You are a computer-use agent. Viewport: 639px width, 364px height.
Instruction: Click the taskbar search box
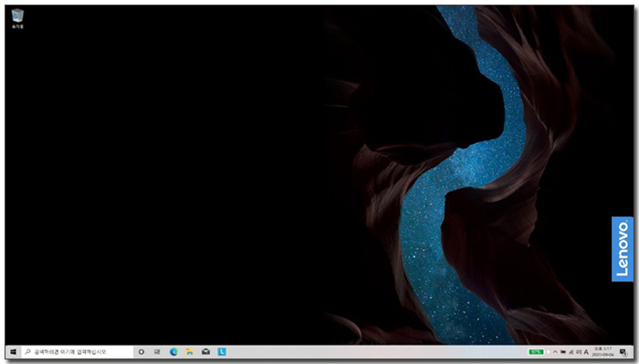click(77, 352)
